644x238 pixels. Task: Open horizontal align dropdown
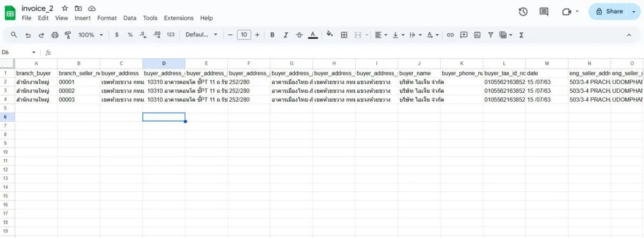pyautogui.click(x=381, y=35)
